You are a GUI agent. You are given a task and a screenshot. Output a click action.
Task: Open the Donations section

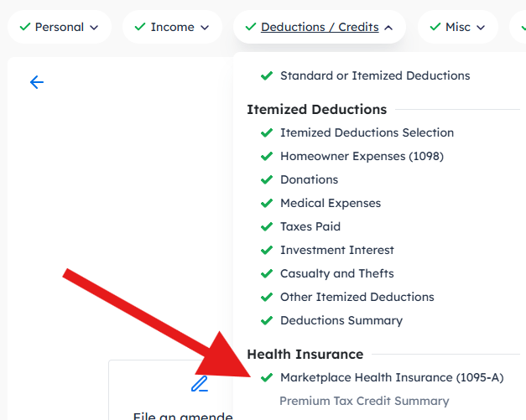[309, 179]
